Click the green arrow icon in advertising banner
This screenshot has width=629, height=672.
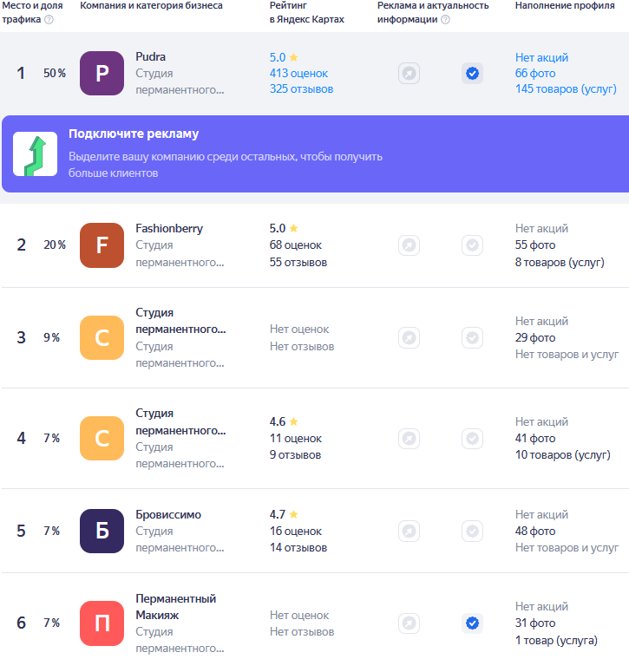[x=36, y=154]
